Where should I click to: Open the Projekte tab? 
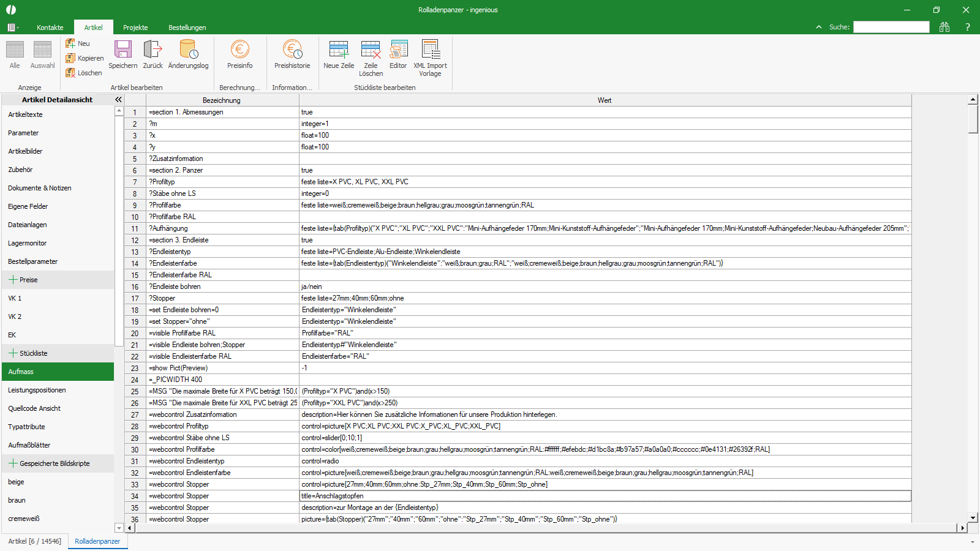135,28
